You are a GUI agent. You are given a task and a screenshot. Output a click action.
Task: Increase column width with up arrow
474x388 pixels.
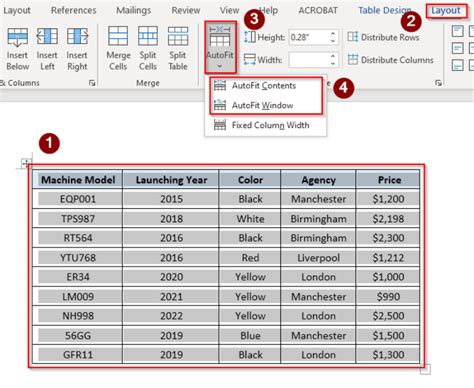(333, 56)
